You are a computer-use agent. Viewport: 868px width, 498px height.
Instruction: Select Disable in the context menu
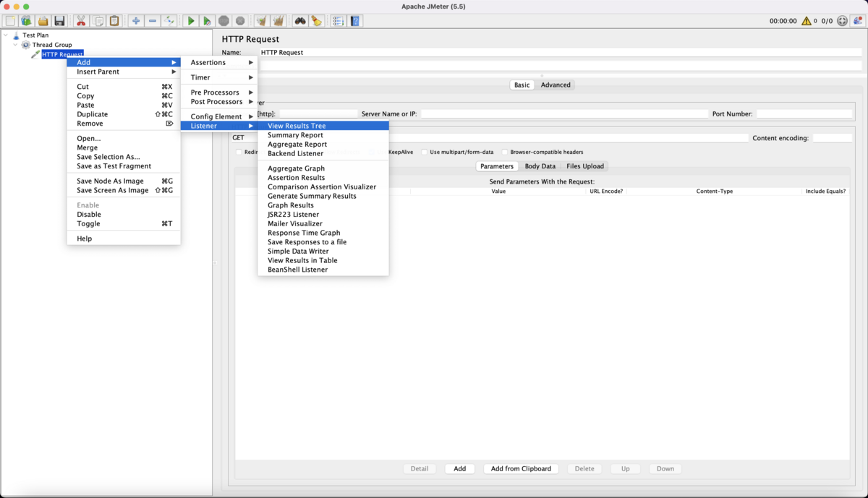click(x=124, y=215)
